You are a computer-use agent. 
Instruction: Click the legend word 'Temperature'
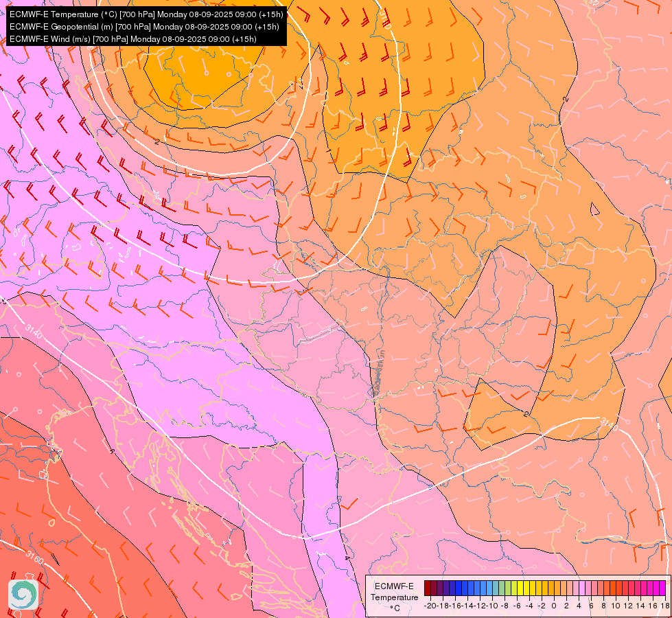395,597
